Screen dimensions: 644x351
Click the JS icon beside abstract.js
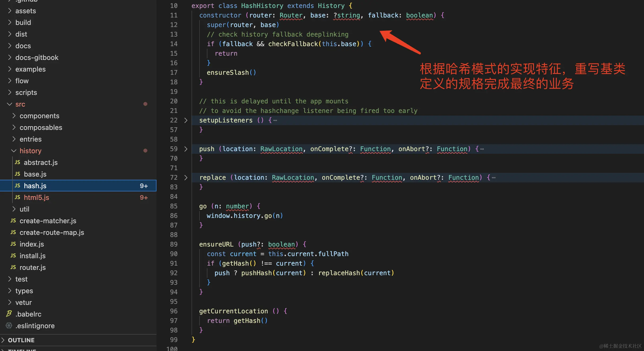(18, 162)
